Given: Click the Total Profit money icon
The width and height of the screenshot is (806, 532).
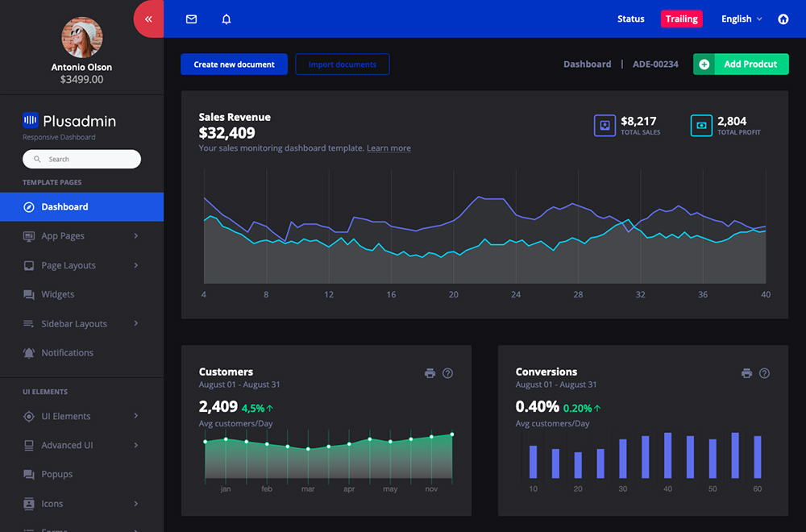Looking at the screenshot, I should [701, 126].
